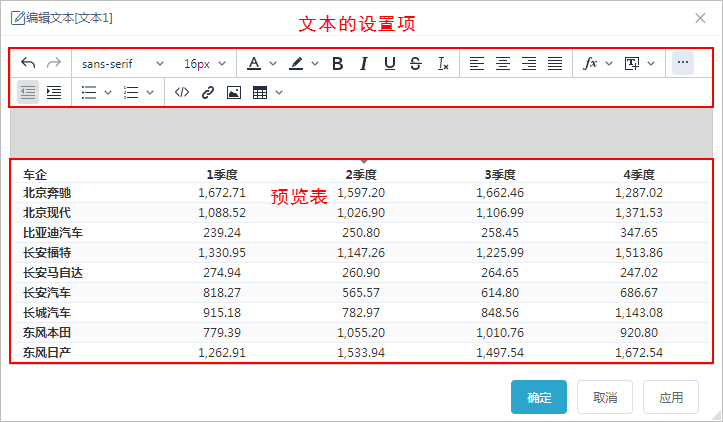723x422 pixels.
Task: Click the 取消 cancel button
Action: click(x=605, y=397)
